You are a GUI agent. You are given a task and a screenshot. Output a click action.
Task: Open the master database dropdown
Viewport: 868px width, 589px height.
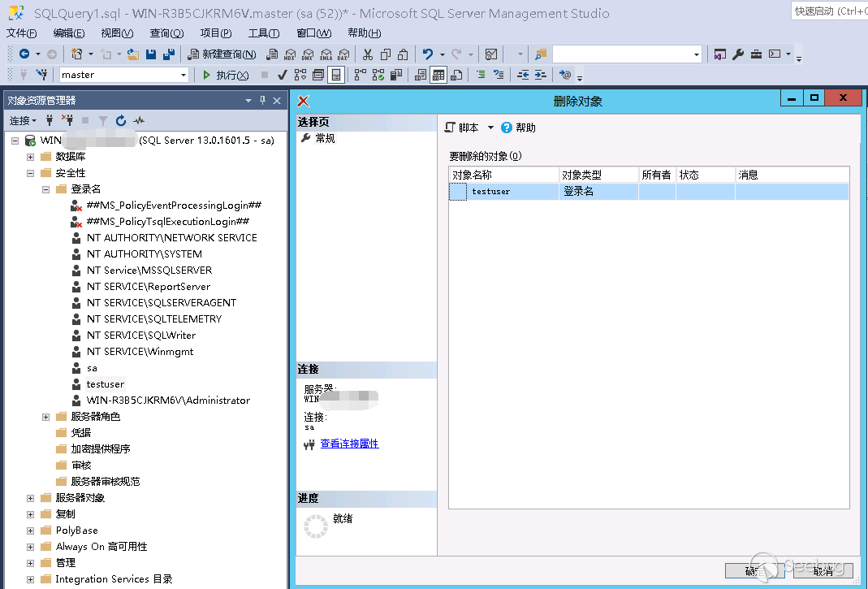(183, 75)
